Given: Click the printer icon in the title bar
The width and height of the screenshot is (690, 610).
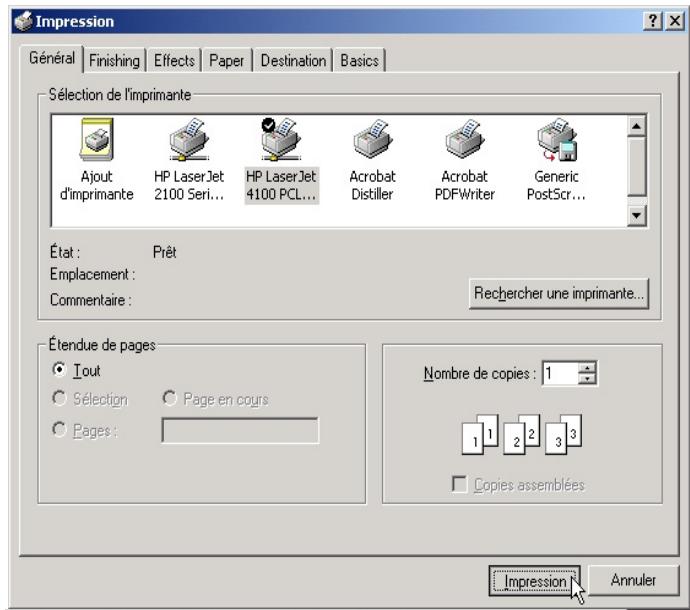Looking at the screenshot, I should click(x=23, y=21).
